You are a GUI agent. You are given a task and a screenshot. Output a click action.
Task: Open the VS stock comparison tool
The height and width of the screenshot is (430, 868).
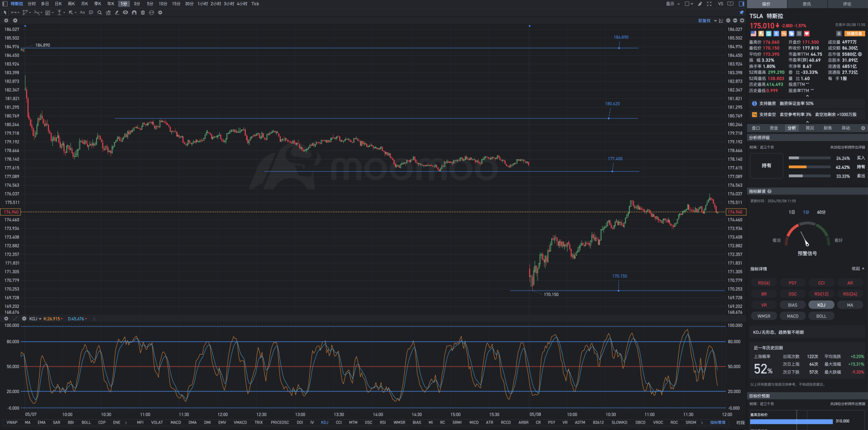(720, 4)
